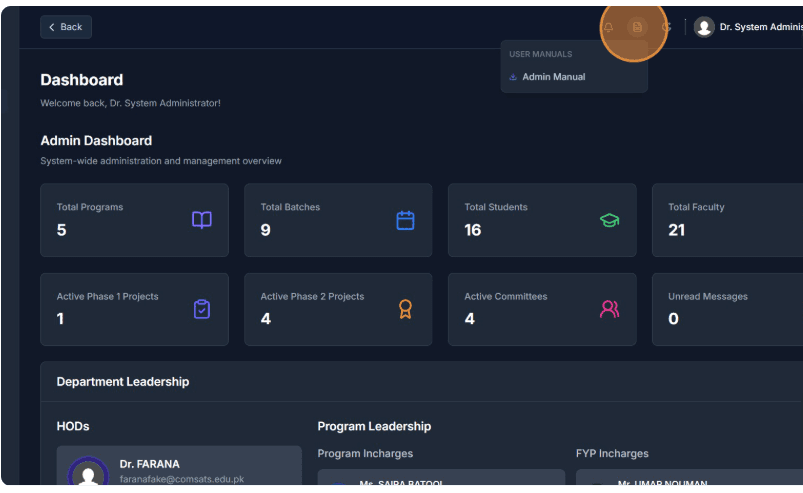Image resolution: width=803 pixels, height=493 pixels.
Task: Click the Admin Dashboard heading
Action: point(96,141)
